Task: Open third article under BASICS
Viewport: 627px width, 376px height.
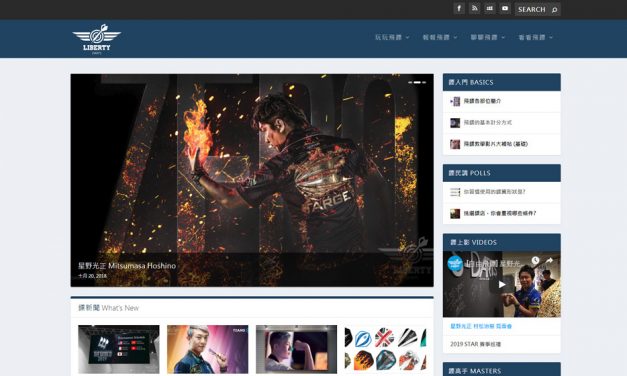Action: pos(495,144)
